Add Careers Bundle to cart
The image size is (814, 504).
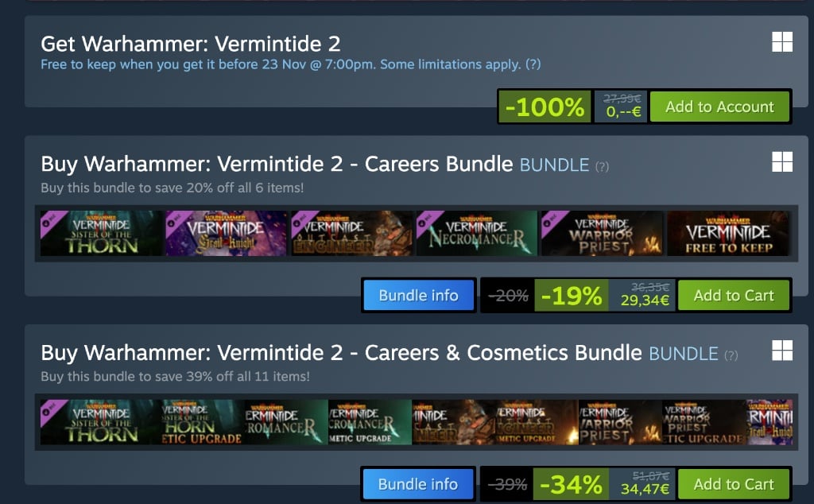734,296
